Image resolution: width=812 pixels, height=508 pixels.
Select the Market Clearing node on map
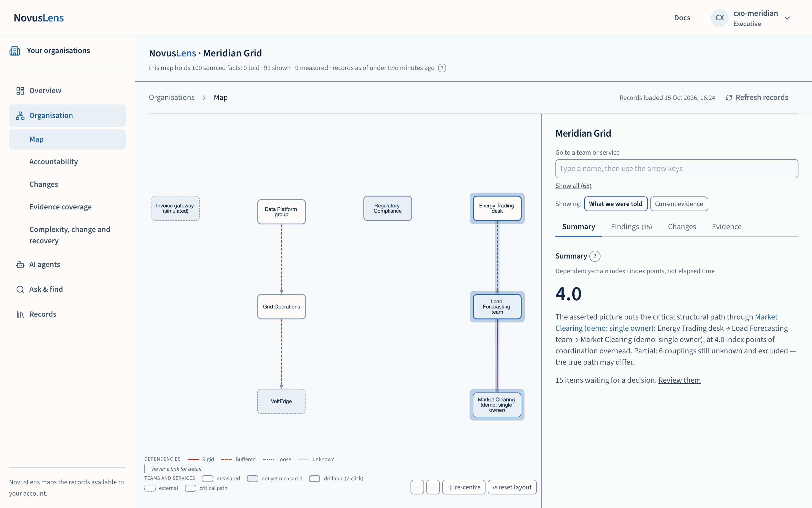tap(497, 405)
